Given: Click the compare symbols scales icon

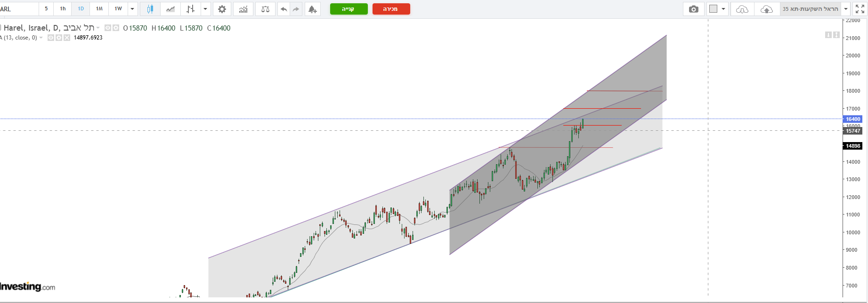Looking at the screenshot, I should coord(265,9).
